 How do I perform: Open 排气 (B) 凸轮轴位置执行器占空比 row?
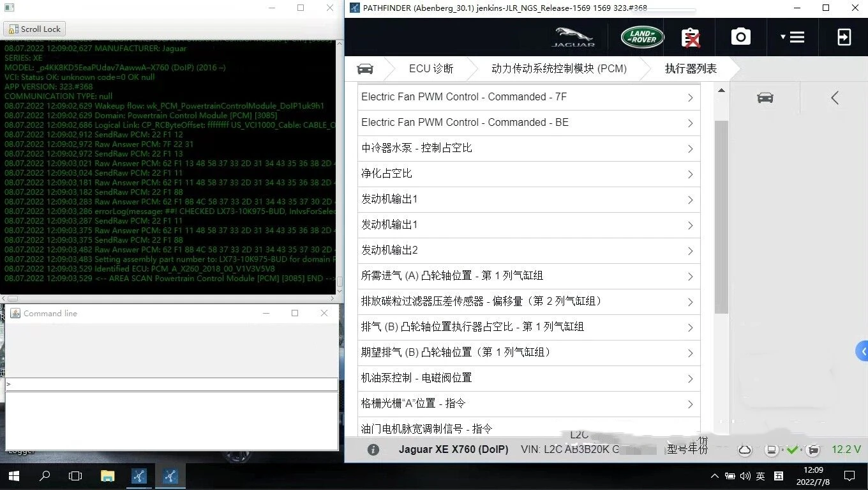528,327
